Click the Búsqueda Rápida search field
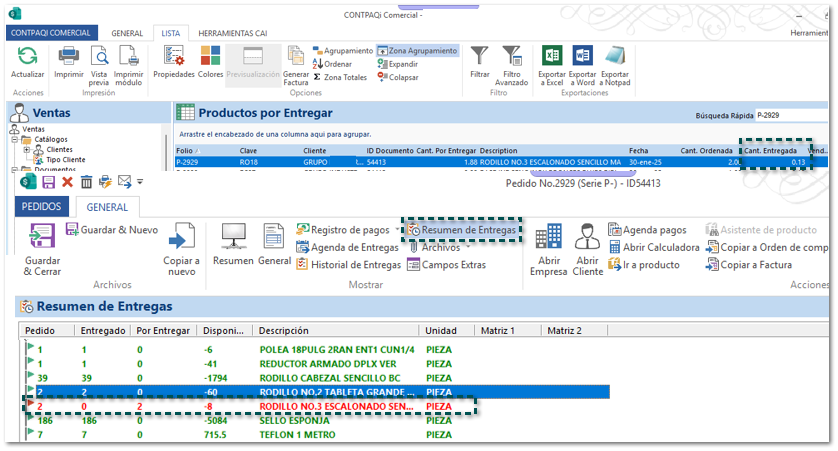This screenshot has height=451, width=838. point(790,115)
